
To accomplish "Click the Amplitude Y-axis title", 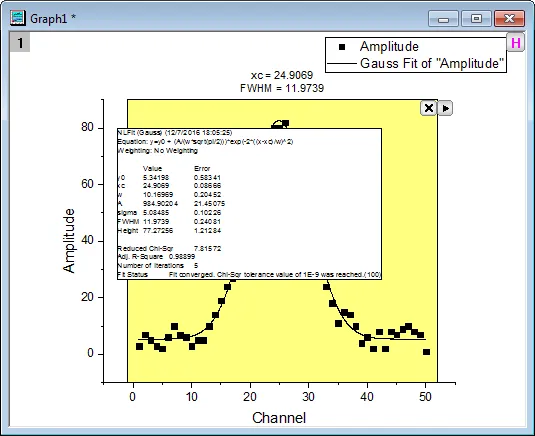I will (69, 241).
